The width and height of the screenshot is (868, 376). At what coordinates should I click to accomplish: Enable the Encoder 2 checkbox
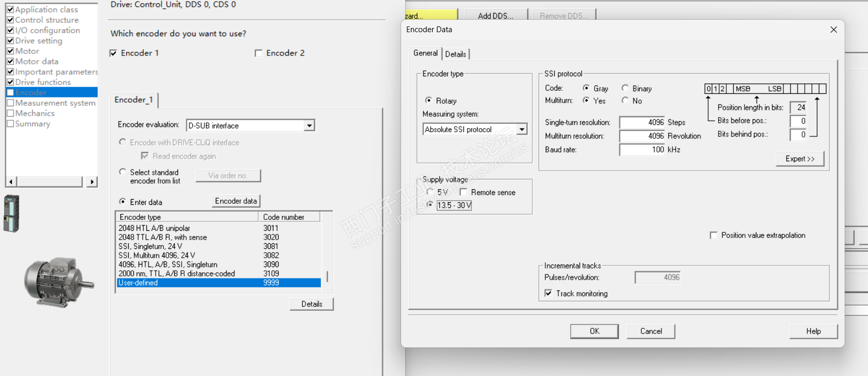point(258,53)
